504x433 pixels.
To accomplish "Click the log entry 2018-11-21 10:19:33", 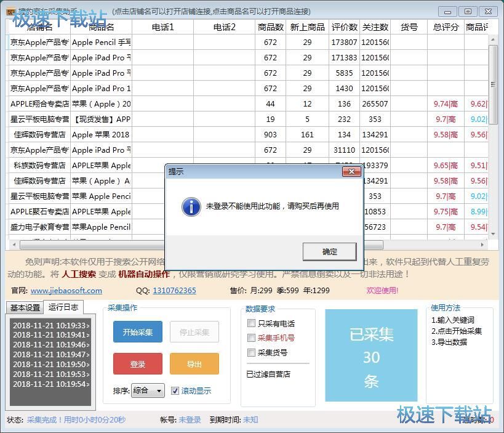I will [x=50, y=325].
